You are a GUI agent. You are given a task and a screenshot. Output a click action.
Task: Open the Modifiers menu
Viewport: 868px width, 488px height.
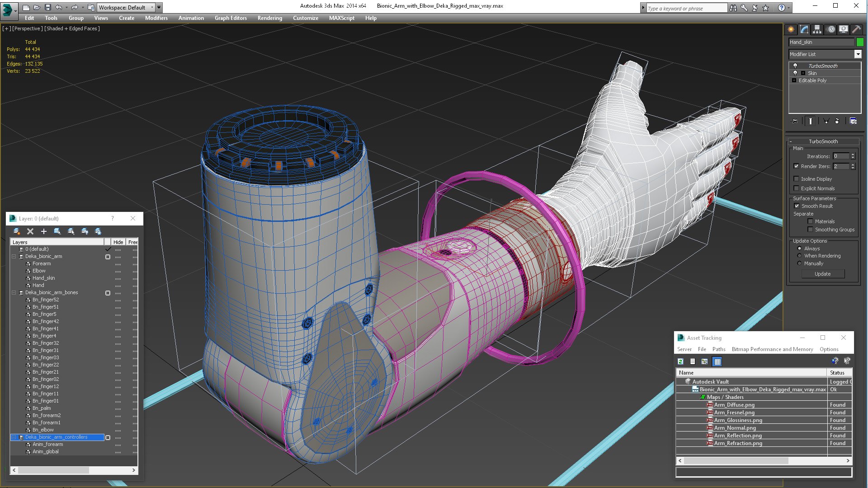pyautogui.click(x=156, y=18)
